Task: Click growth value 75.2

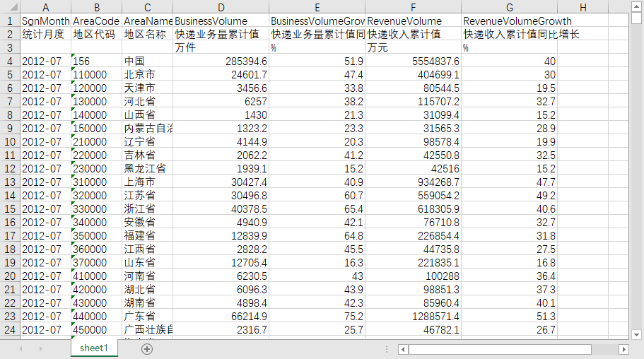Action: (317, 317)
